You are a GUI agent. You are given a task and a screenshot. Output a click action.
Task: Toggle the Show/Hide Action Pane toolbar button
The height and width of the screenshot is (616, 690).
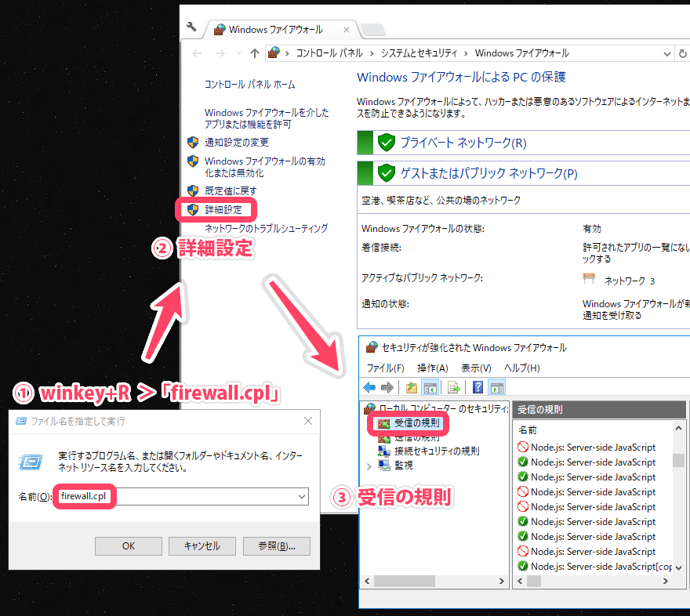[497, 387]
